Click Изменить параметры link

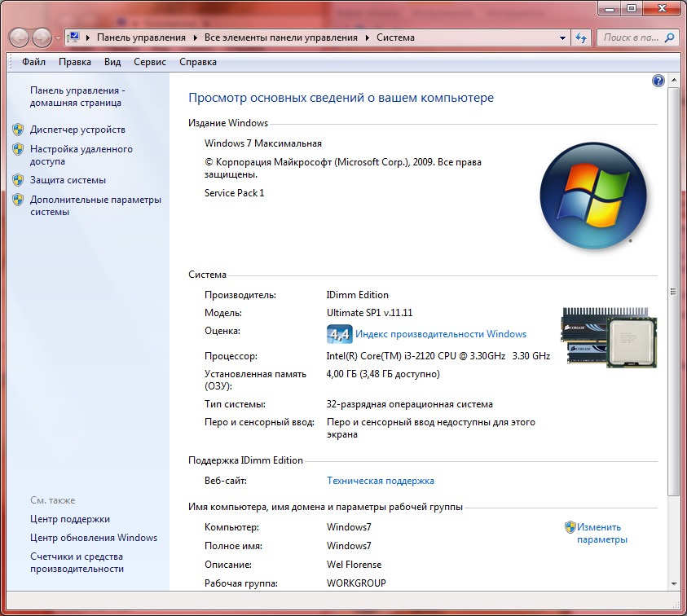[602, 533]
